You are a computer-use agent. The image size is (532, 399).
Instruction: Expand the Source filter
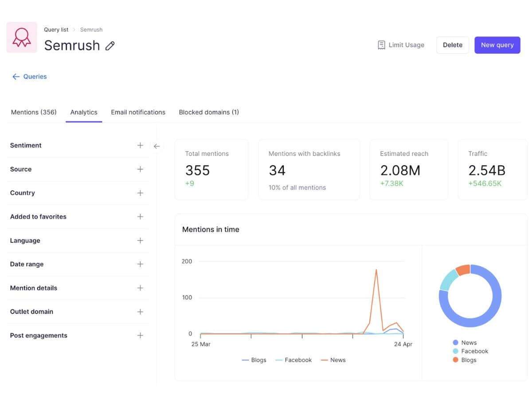pos(140,169)
